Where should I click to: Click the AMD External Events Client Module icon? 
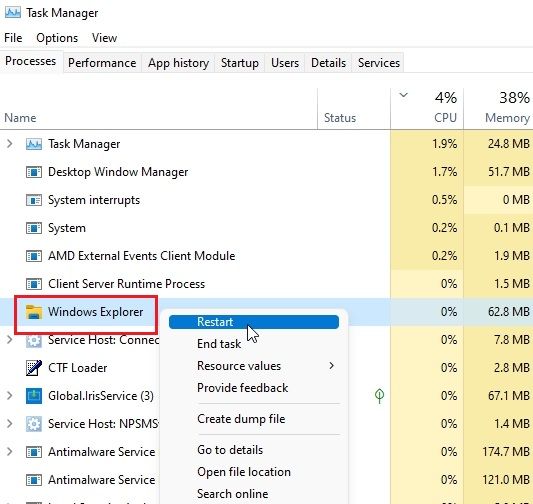34,256
